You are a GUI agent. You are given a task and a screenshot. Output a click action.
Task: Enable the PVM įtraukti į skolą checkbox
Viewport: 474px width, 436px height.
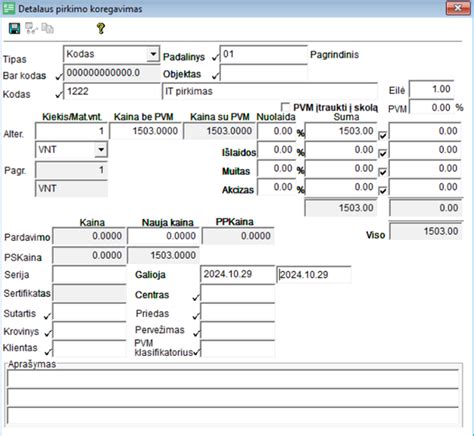pyautogui.click(x=285, y=107)
